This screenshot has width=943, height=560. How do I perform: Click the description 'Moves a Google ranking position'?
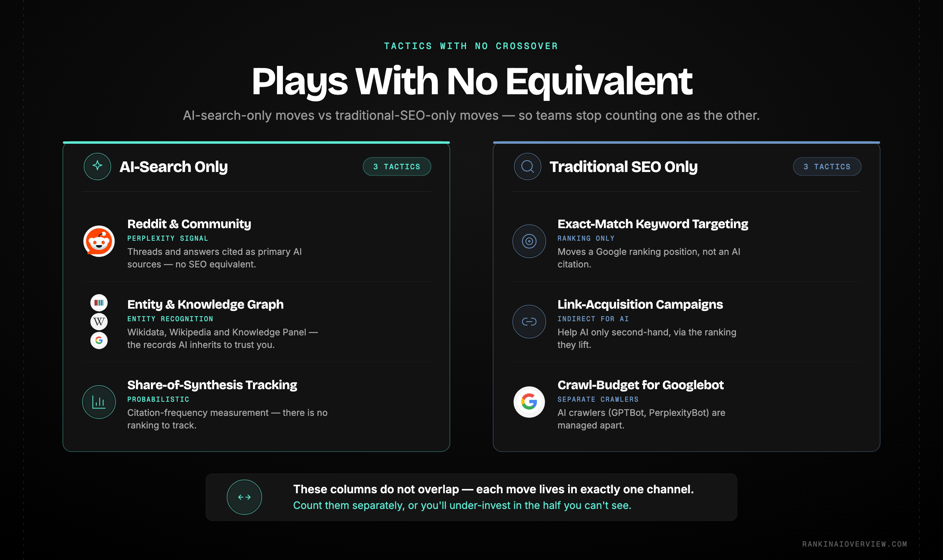(x=649, y=258)
